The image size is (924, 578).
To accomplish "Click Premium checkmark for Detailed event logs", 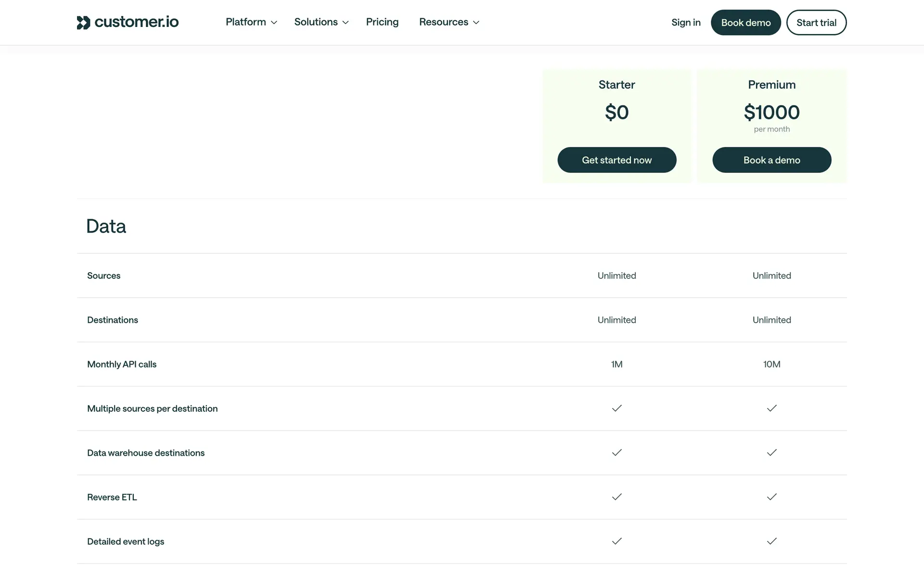I will pos(771,541).
